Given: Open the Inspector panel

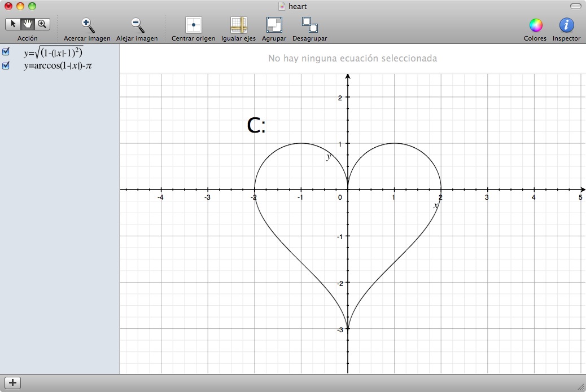Looking at the screenshot, I should 566,25.
